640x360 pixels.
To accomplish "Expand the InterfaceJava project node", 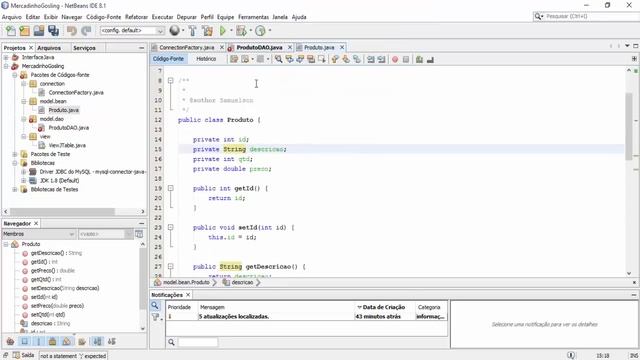I will 6,58.
